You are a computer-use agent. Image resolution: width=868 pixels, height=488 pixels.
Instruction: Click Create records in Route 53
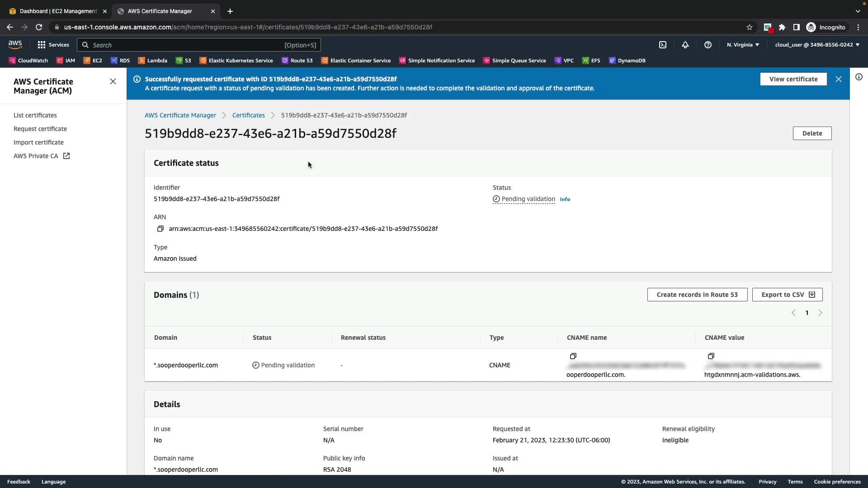(697, 295)
